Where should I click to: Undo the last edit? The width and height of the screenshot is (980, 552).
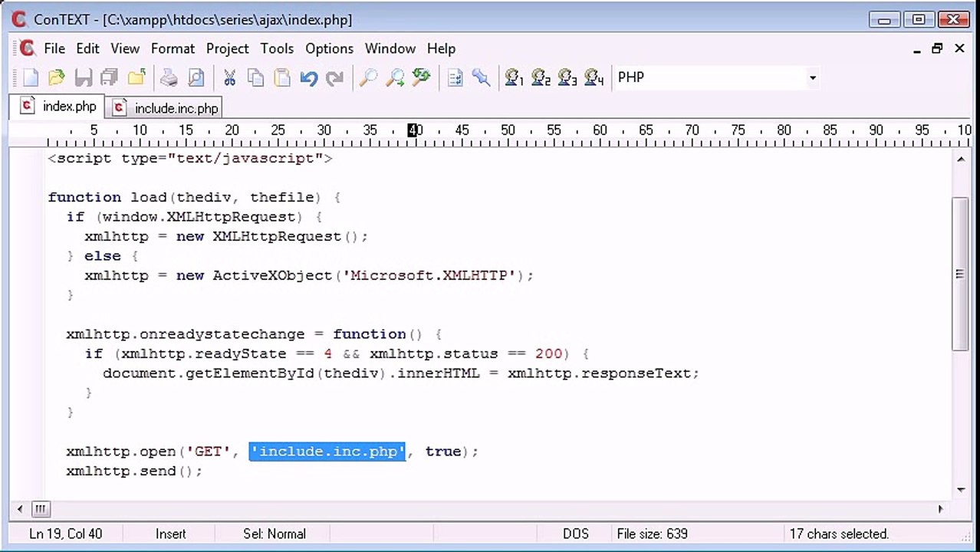[309, 77]
